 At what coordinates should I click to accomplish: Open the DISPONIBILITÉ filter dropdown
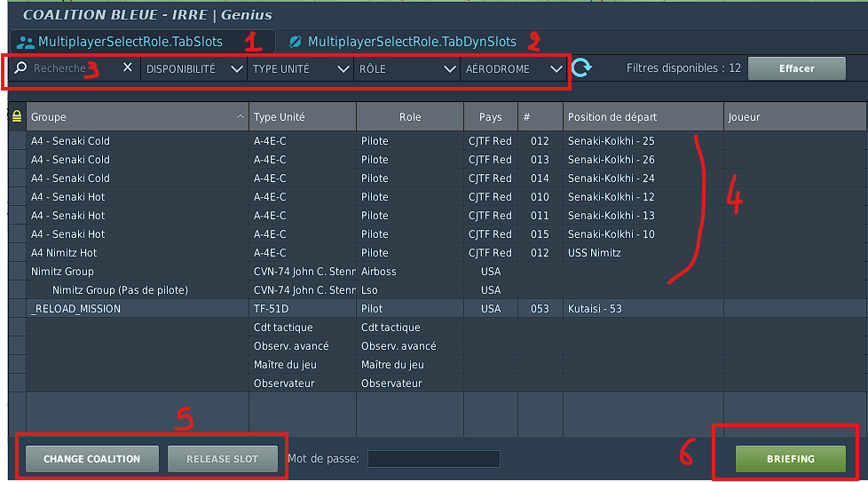coord(193,68)
